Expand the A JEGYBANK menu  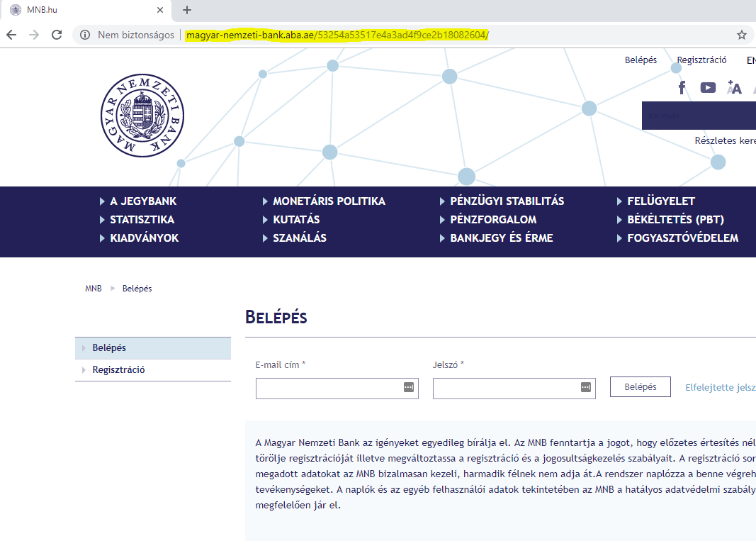(142, 201)
